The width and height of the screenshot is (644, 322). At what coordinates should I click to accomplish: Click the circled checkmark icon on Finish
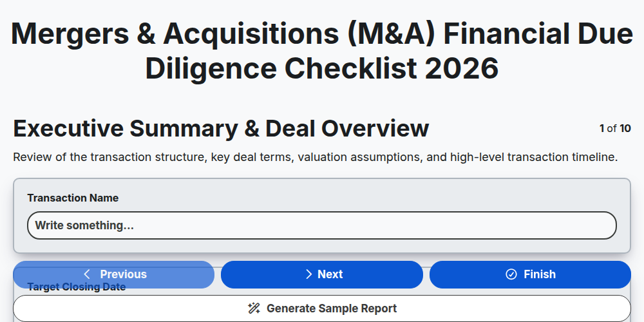point(511,274)
